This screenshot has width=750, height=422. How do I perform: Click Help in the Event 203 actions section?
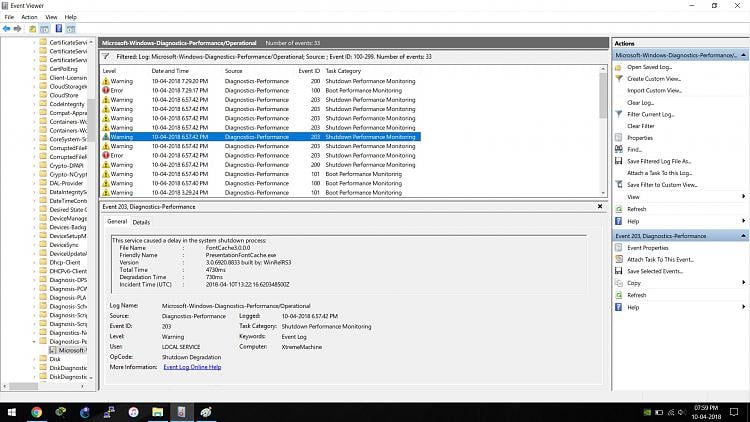pyautogui.click(x=633, y=307)
